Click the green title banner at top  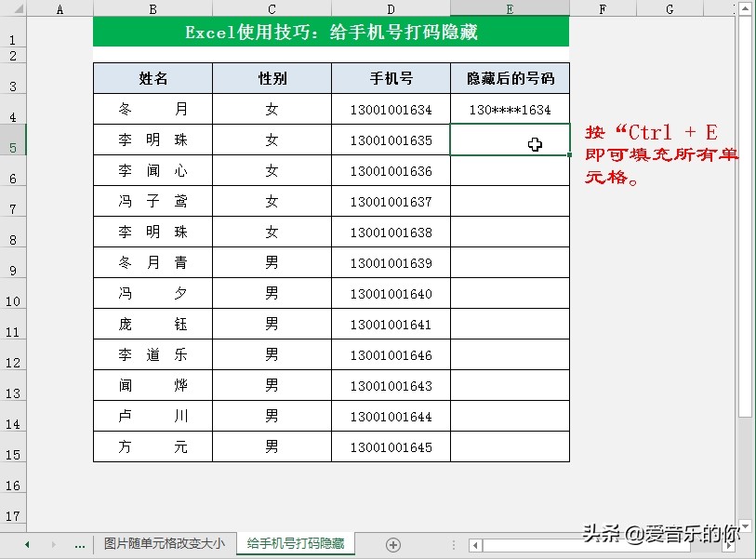click(330, 32)
